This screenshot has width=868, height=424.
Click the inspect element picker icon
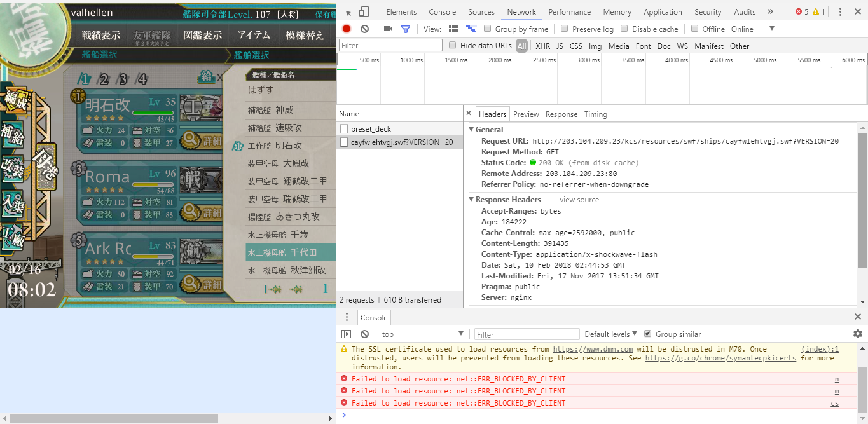[347, 11]
